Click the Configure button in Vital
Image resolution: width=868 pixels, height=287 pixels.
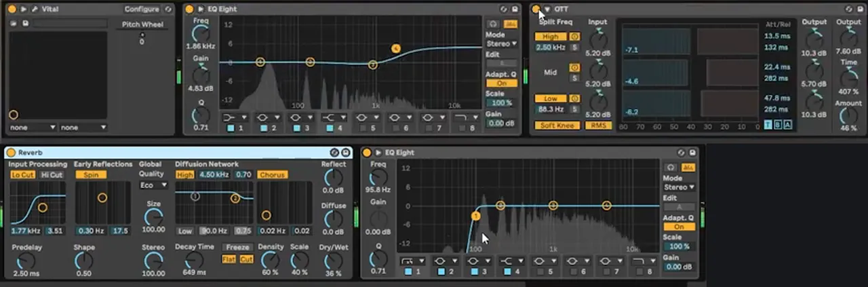[x=142, y=9]
